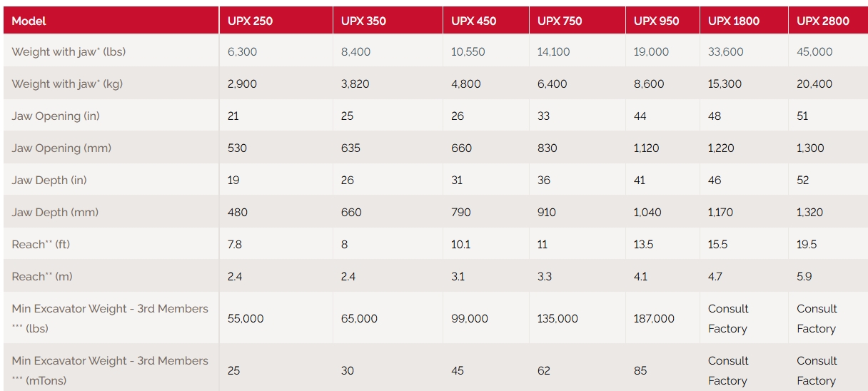This screenshot has width=868, height=391.
Task: Click the UPX 250 column header
Action: pos(250,21)
